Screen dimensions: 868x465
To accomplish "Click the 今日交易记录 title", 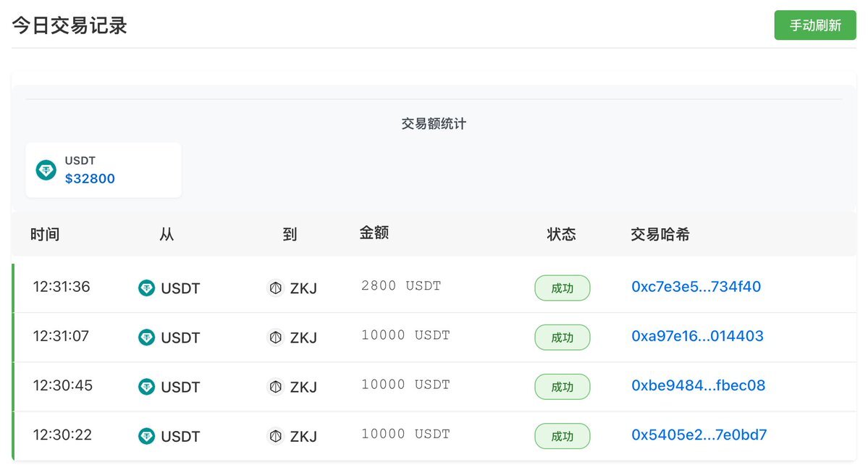I will pyautogui.click(x=69, y=25).
